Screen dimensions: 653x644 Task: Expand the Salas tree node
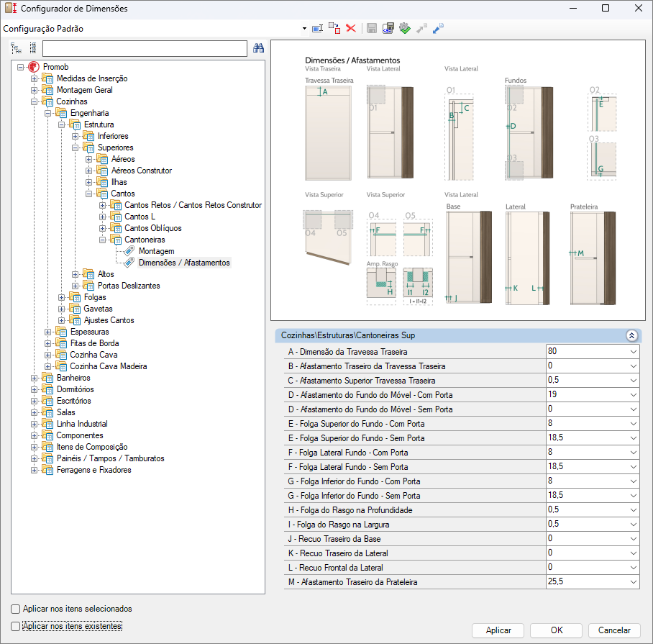(x=34, y=412)
